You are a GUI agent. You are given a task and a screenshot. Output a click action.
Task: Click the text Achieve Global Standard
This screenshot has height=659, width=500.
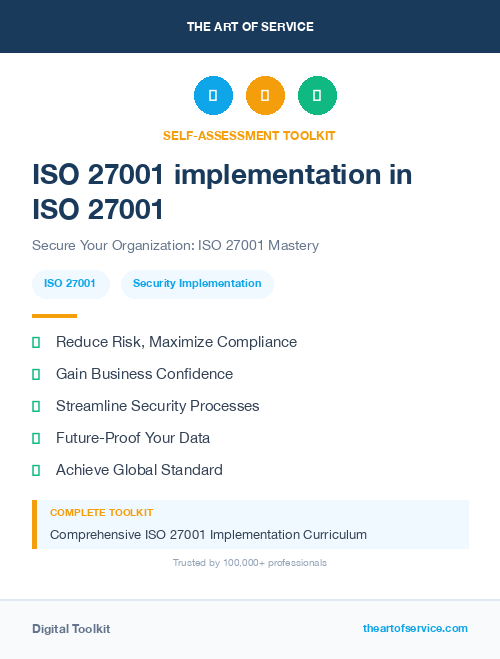(x=139, y=470)
